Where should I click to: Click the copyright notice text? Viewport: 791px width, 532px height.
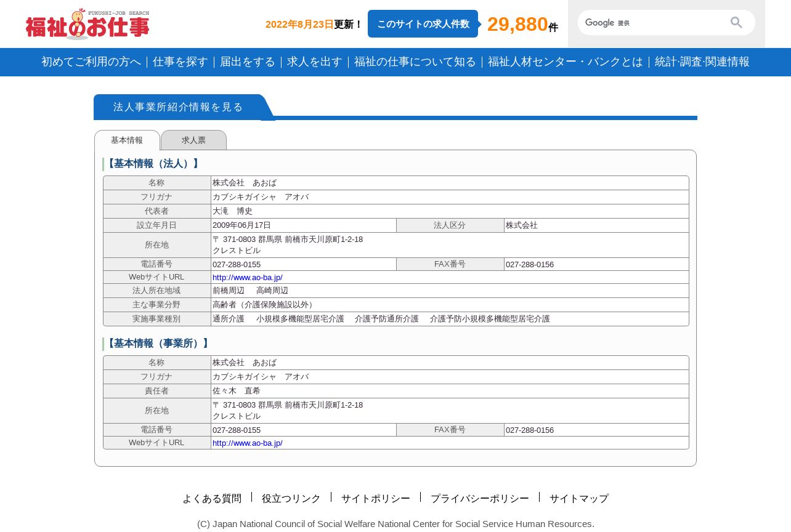[x=395, y=524]
